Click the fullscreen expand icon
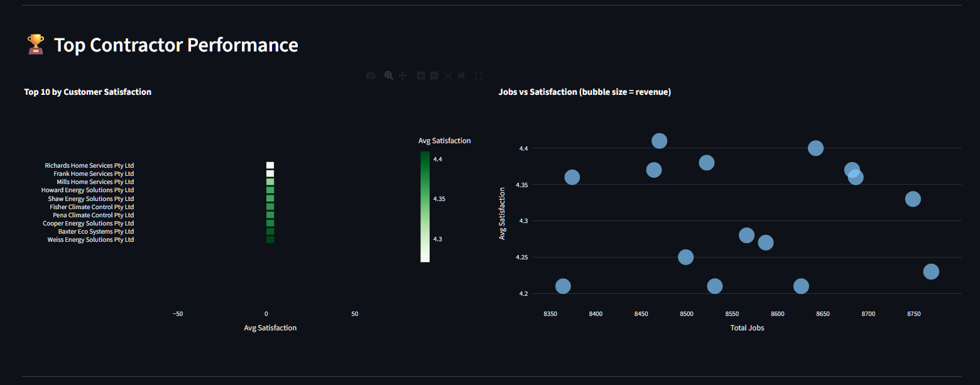Screen dimensions: 980x385 478,75
